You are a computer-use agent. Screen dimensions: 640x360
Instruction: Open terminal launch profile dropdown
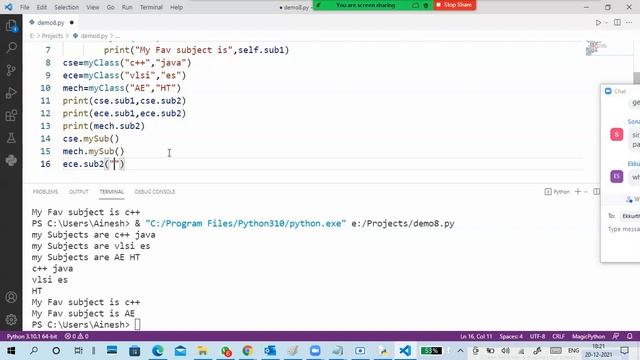586,191
